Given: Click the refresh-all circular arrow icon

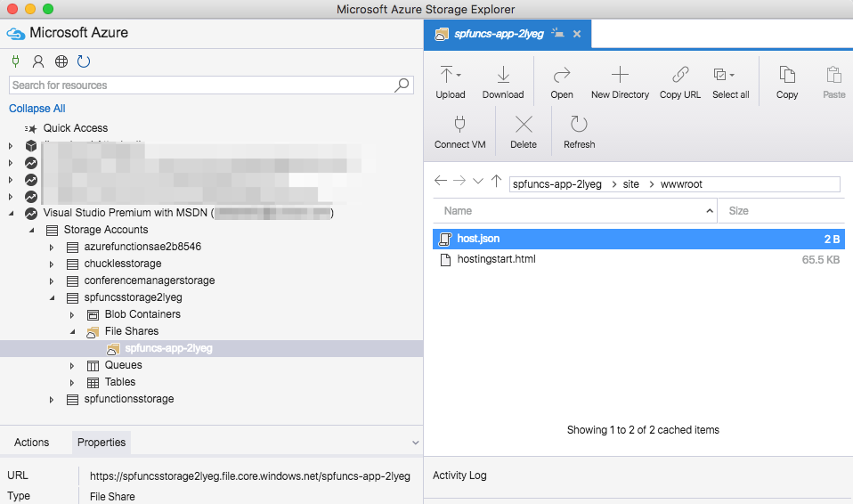Looking at the screenshot, I should coord(84,61).
